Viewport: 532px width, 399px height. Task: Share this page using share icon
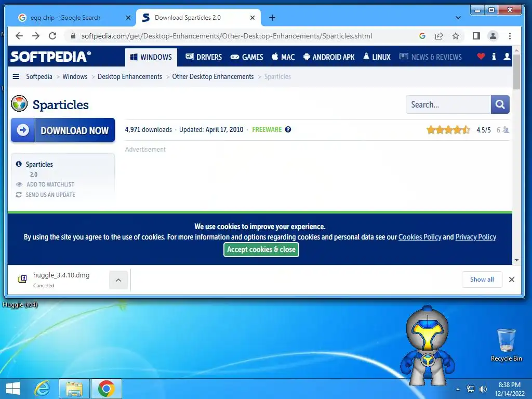(x=439, y=36)
